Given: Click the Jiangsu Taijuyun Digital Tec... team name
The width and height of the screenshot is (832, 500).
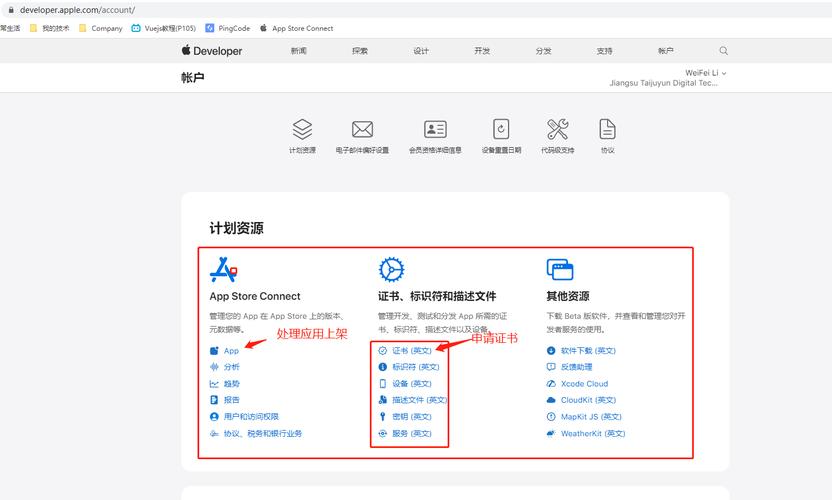Looking at the screenshot, I should click(663, 83).
